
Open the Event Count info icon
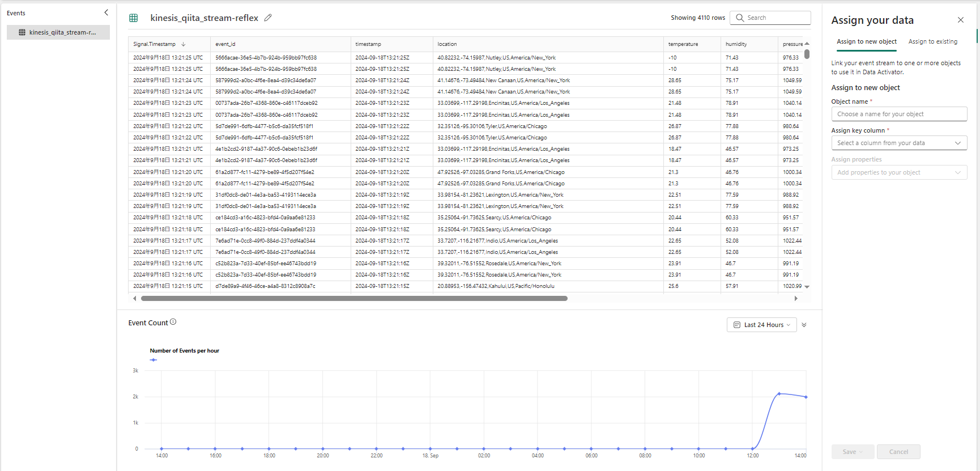(x=173, y=322)
